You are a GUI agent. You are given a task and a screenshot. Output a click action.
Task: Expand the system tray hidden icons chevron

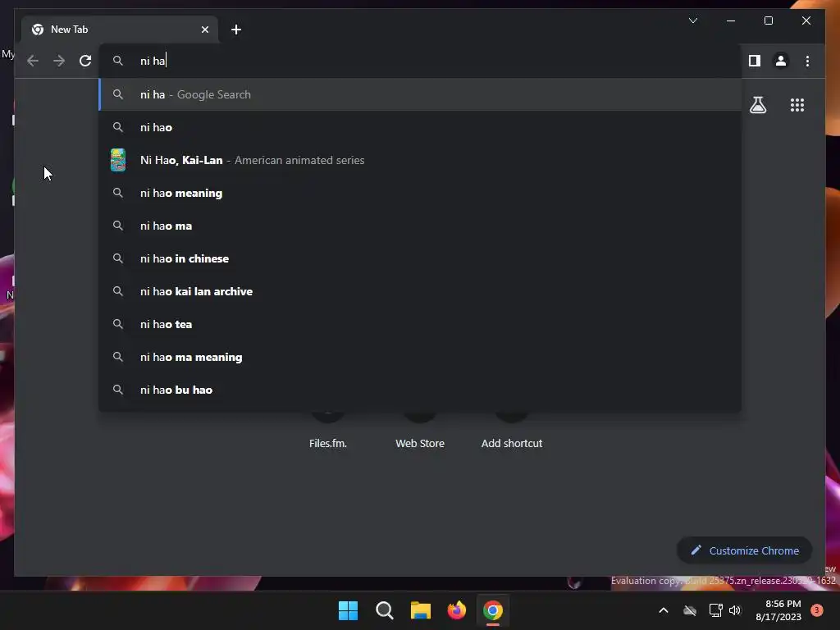[x=663, y=610]
